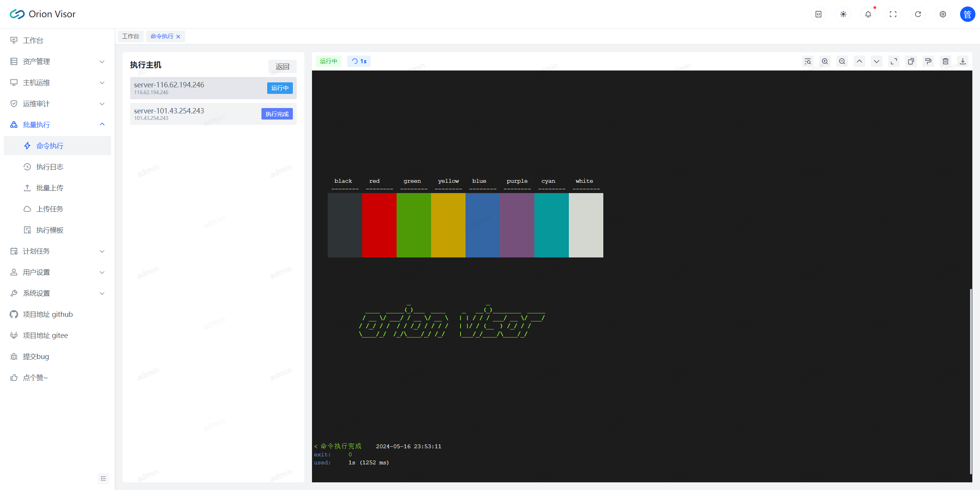Click the paint roller icon in toolbar

pos(928,61)
